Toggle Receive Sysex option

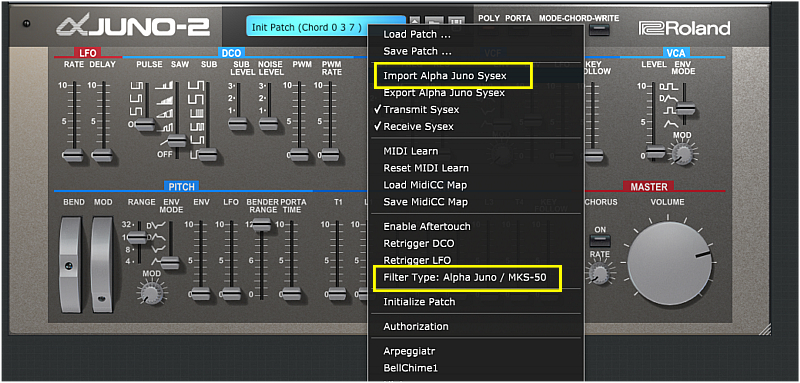(x=418, y=126)
